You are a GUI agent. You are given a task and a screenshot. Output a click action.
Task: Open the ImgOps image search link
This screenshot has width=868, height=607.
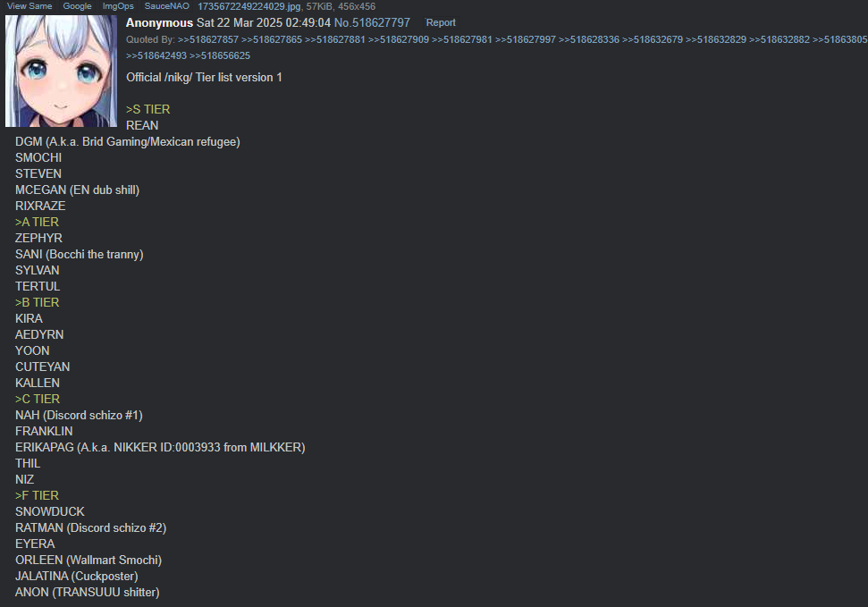point(118,6)
